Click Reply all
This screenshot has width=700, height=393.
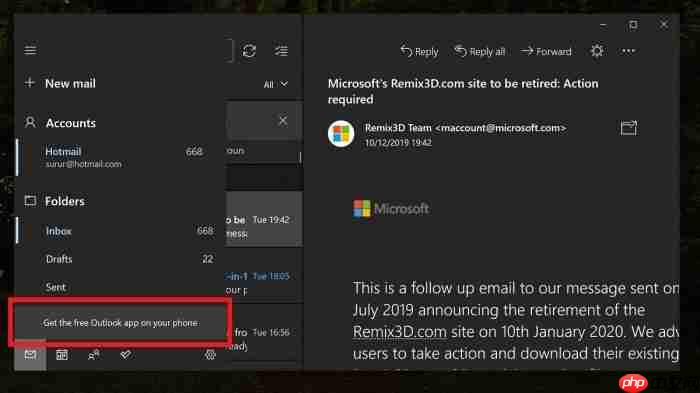480,52
